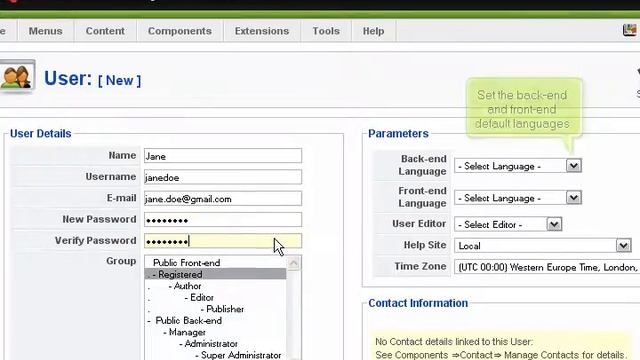Click the icon at the menu bar's right end
This screenshot has height=360, width=640.
coord(629,30)
